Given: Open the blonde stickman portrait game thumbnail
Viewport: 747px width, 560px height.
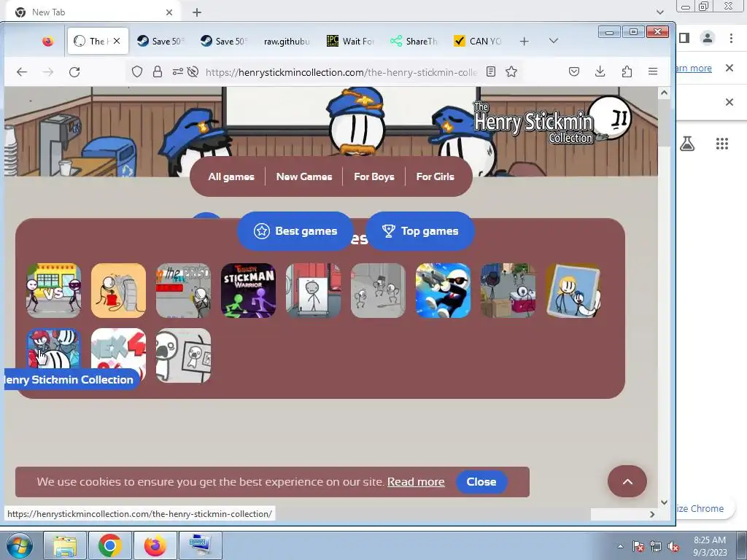Looking at the screenshot, I should [x=573, y=290].
